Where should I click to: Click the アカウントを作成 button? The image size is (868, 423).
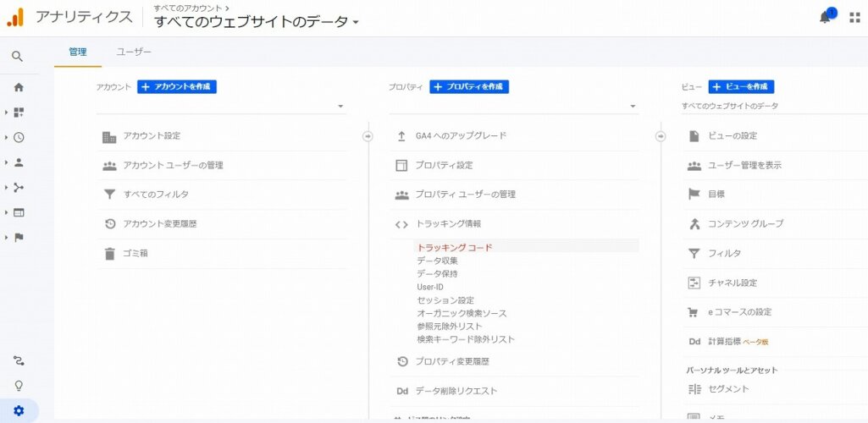pyautogui.click(x=177, y=86)
